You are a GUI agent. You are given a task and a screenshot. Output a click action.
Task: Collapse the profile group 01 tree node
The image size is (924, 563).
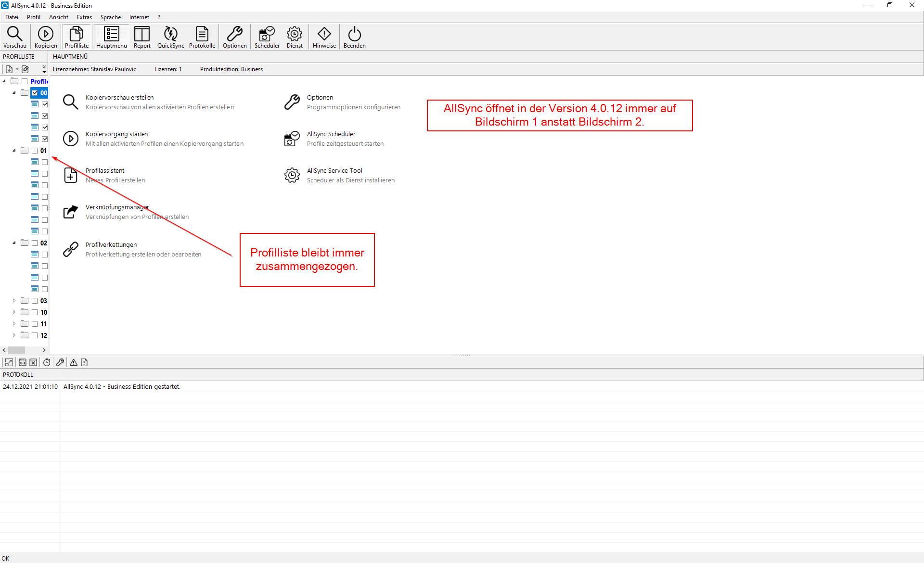[x=14, y=151]
